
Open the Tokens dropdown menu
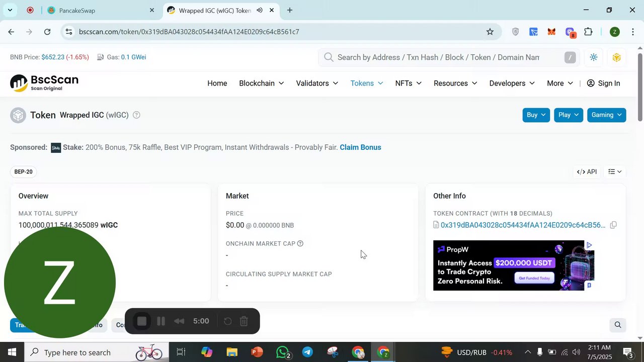pos(367,83)
